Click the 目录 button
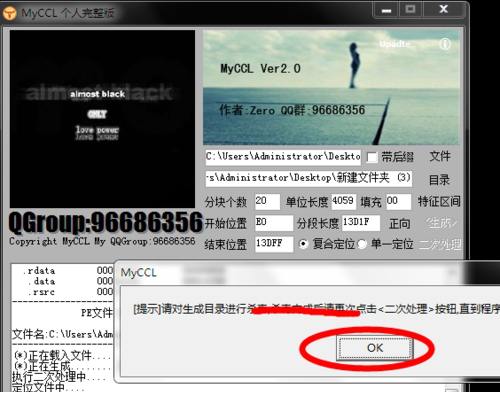The width and height of the screenshot is (500, 407). 439,180
